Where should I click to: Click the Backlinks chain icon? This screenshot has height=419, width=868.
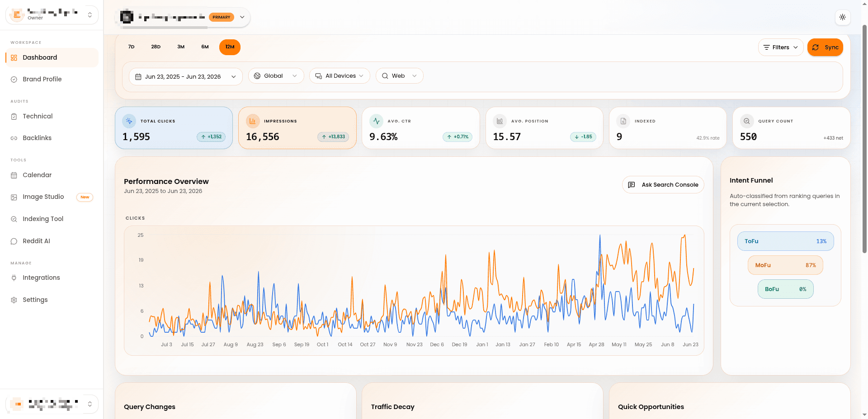pos(14,138)
